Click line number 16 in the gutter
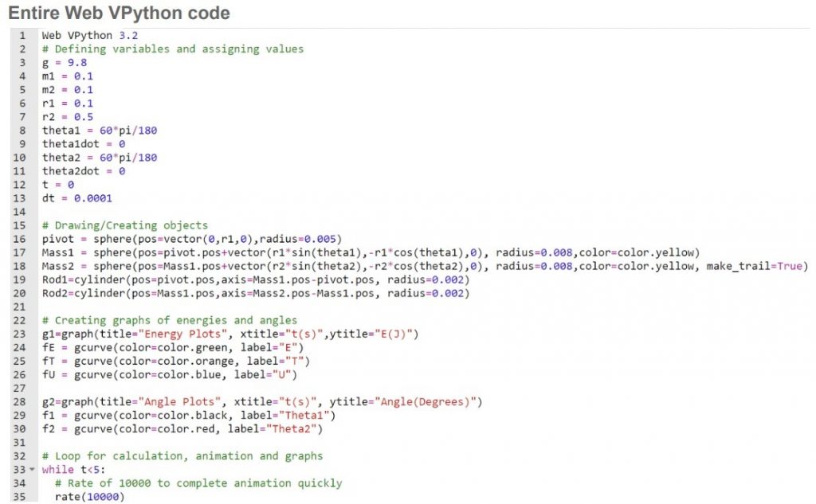The height and width of the screenshot is (504, 816). (x=23, y=239)
